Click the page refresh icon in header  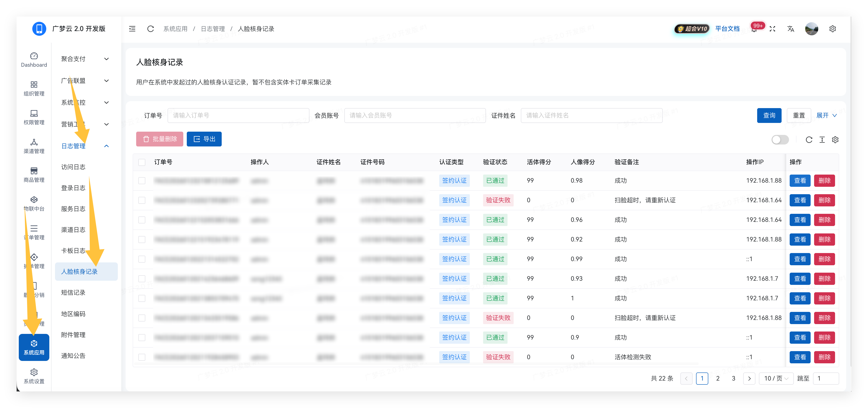[x=150, y=29]
